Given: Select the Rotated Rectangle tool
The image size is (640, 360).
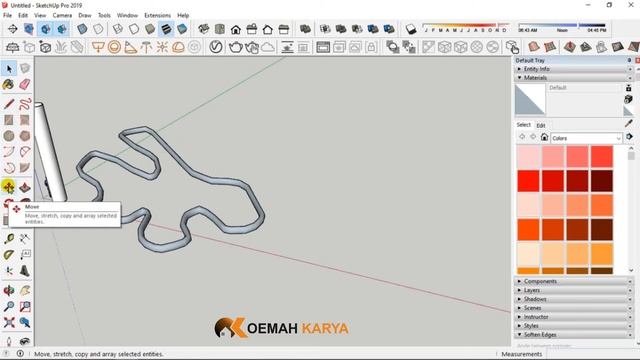Looking at the screenshot, I should [x=25, y=120].
